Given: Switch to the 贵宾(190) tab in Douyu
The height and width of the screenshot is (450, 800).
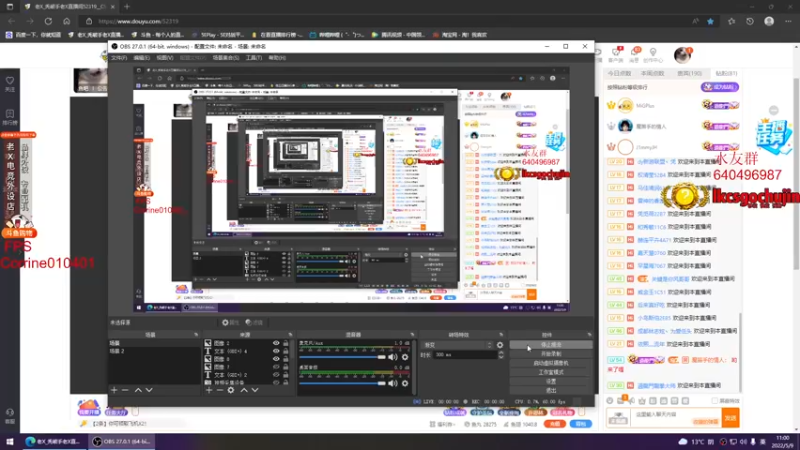Looking at the screenshot, I should [689, 73].
